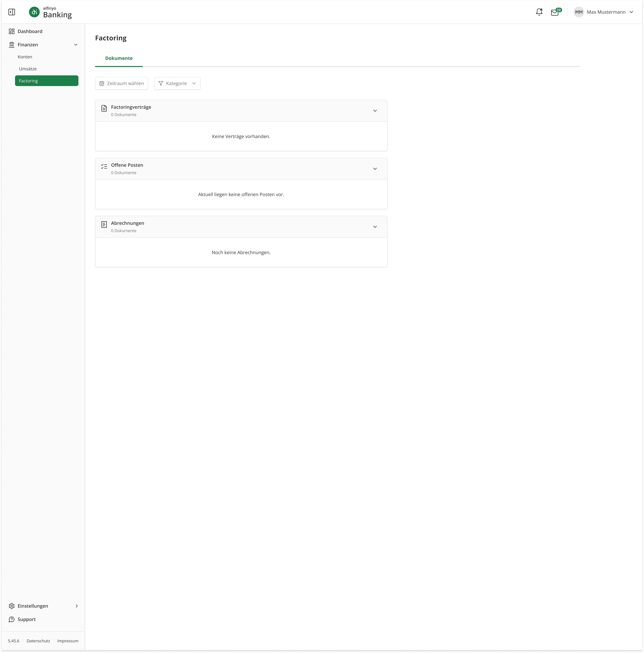Collapse the Abrechnungen section chevron
Viewport: 644px width, 653px height.
[x=375, y=227]
